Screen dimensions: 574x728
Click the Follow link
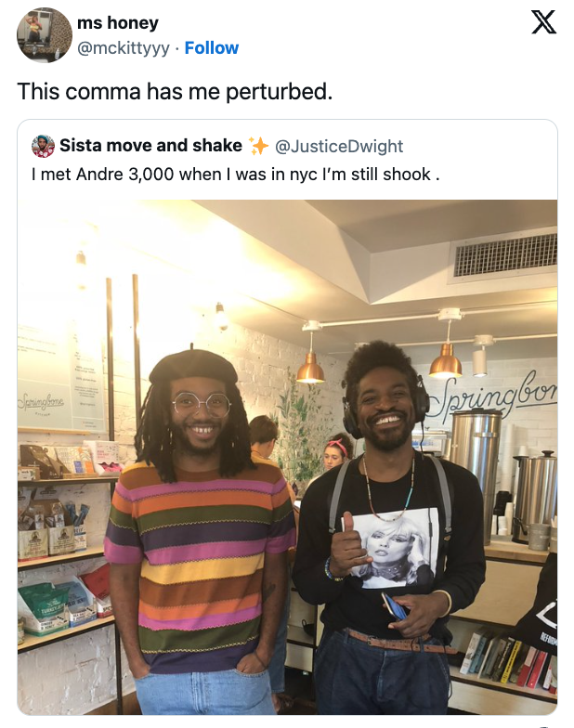click(x=212, y=48)
